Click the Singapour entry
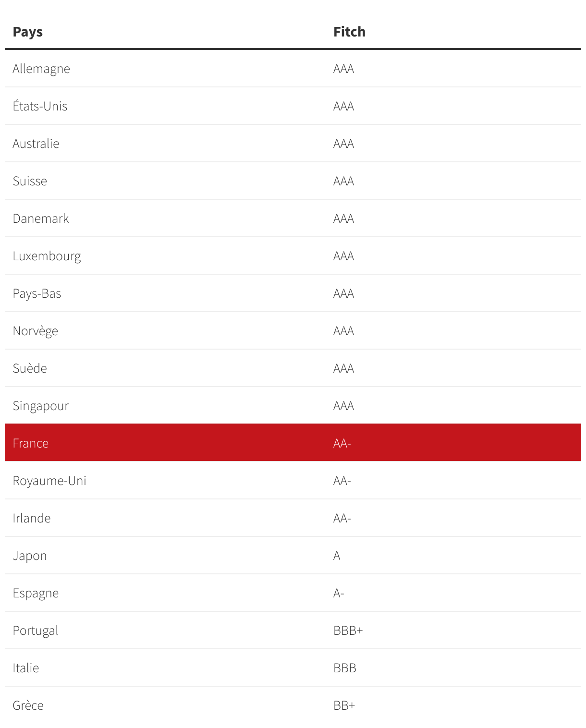Image resolution: width=586 pixels, height=728 pixels. click(x=41, y=406)
